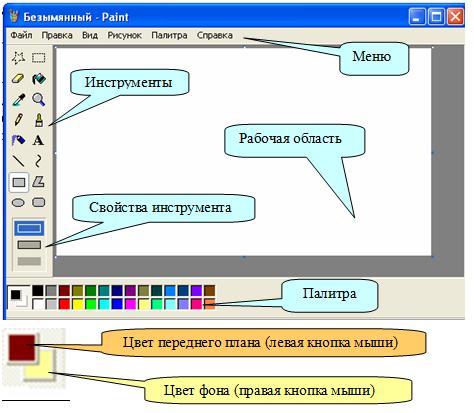Pick the violet swatch in top row
The image size is (474, 413).
coord(197,291)
